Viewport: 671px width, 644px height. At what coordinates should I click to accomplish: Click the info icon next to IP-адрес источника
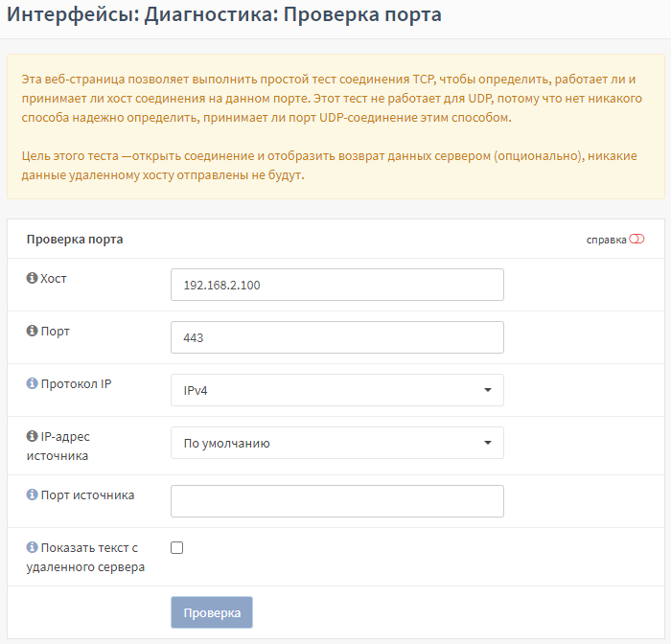[x=32, y=436]
